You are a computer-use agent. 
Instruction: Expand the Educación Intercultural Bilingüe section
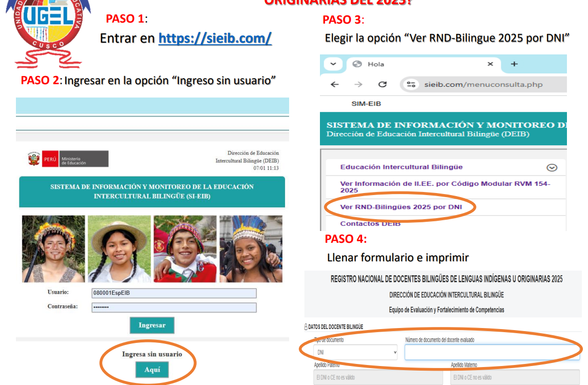coord(552,167)
